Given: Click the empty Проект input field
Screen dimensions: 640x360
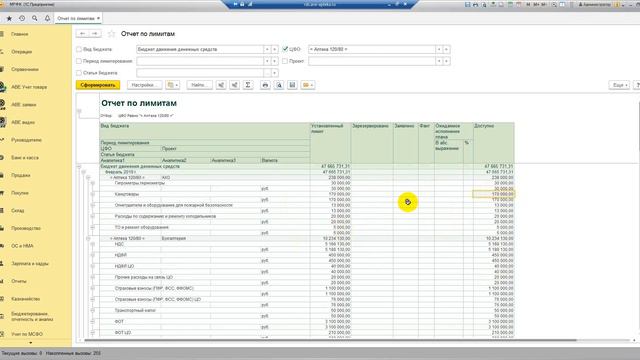Looking at the screenshot, I should [x=372, y=61].
